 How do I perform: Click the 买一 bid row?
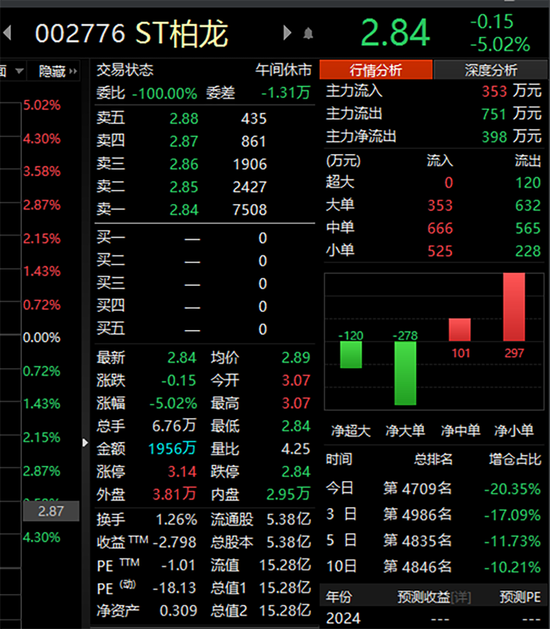[x=205, y=238]
